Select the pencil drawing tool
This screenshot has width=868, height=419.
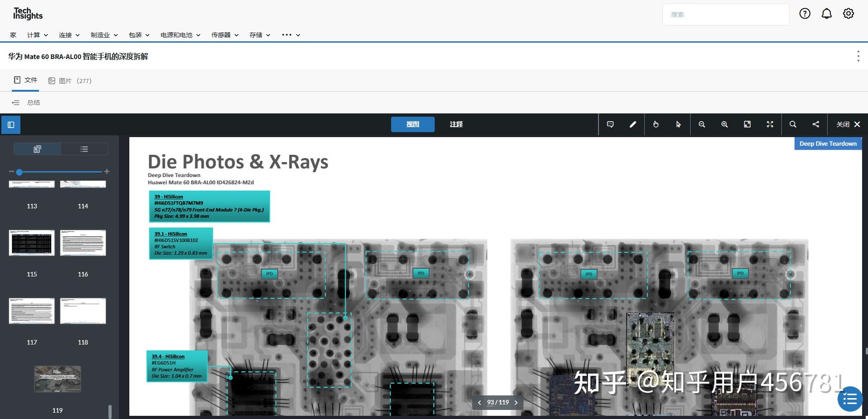pos(633,124)
